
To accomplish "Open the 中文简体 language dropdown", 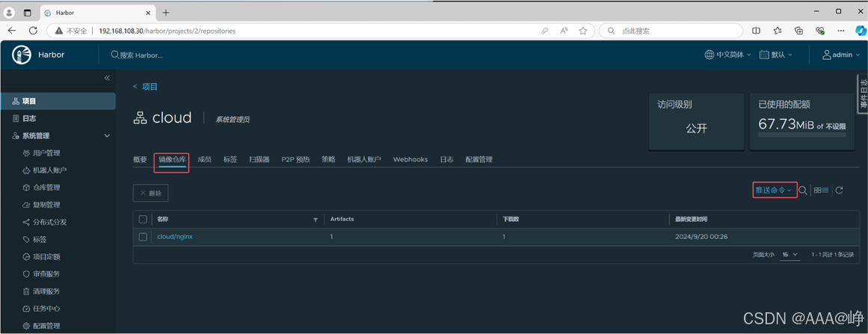I will [727, 55].
